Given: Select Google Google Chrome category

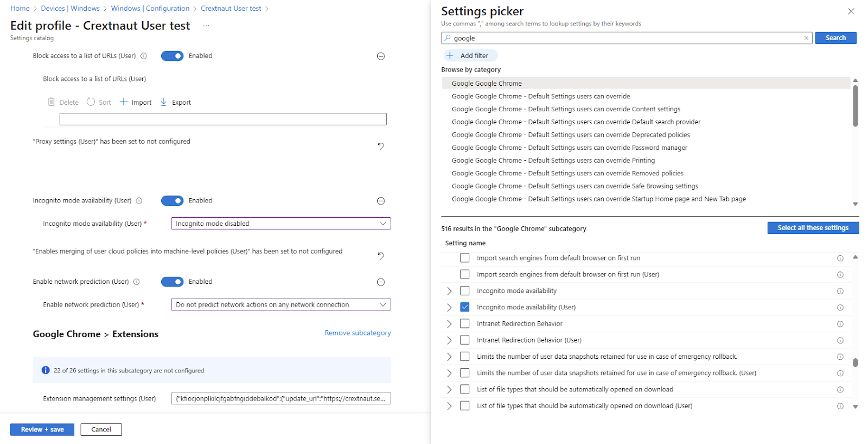Looking at the screenshot, I should point(646,84).
